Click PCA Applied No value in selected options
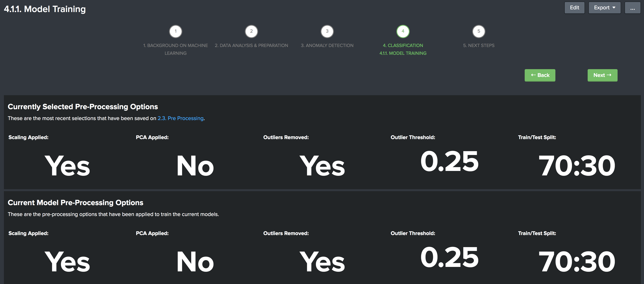 pyautogui.click(x=195, y=166)
